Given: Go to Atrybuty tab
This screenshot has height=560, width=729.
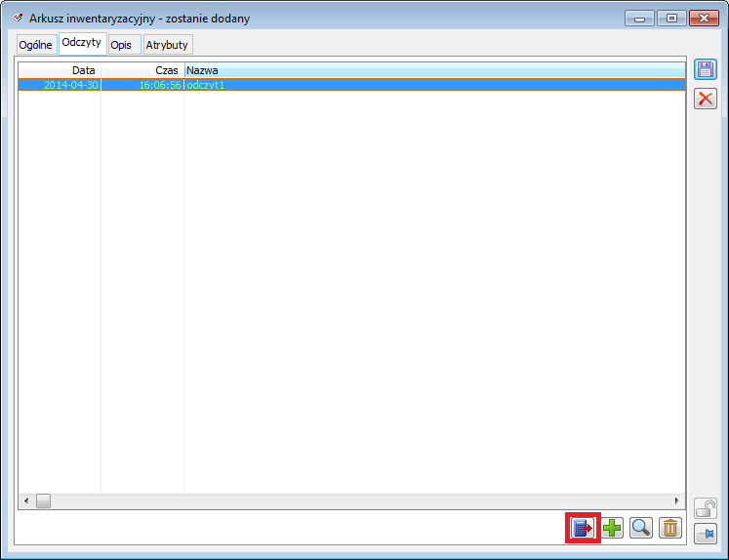Looking at the screenshot, I should coord(168,45).
